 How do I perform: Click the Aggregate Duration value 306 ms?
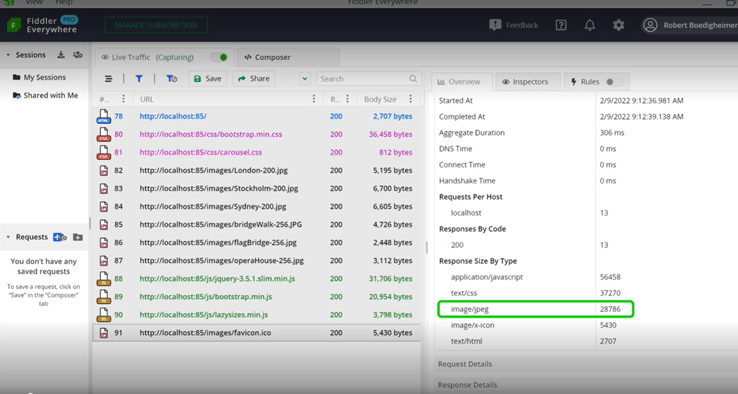coord(612,133)
